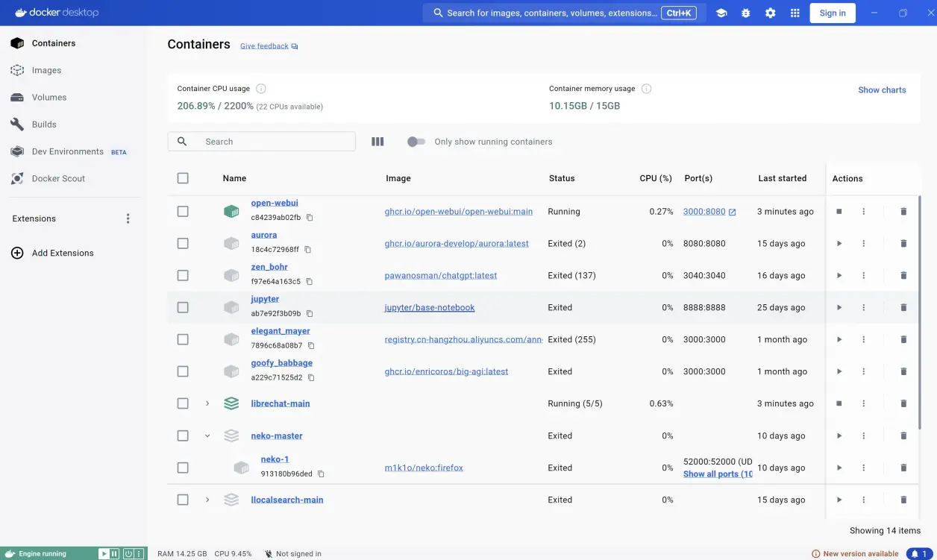Copy the zen_bohr container ID
The width and height of the screenshot is (937, 560).
310,282
